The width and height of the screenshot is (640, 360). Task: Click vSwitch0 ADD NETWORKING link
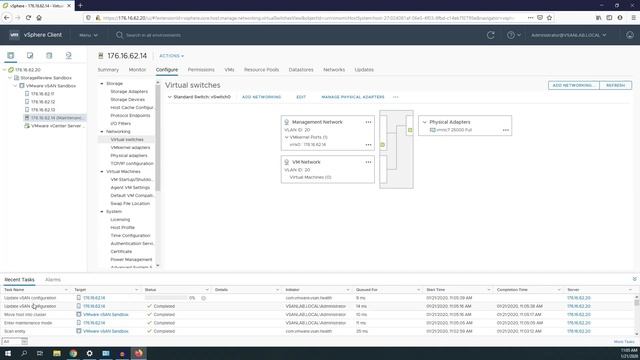coord(261,97)
